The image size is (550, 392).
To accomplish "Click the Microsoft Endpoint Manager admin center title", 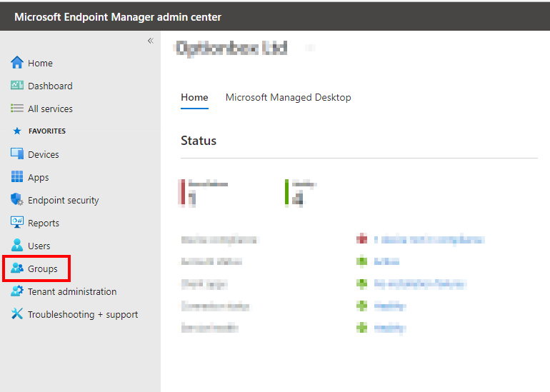I will [118, 17].
